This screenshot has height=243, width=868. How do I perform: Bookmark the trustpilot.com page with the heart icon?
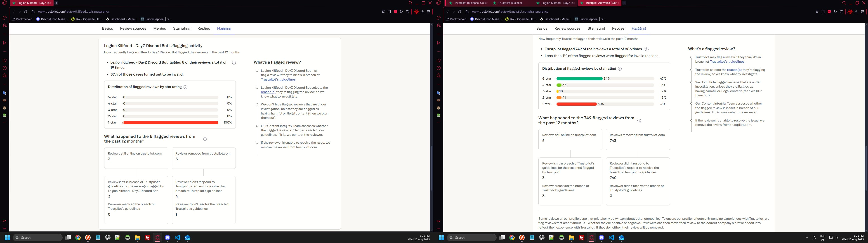(841, 12)
